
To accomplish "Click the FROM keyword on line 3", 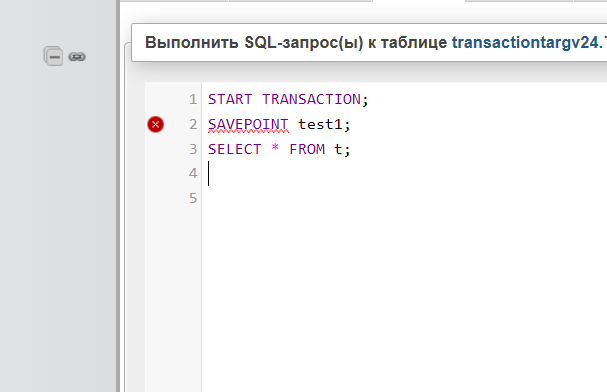I will click(x=307, y=149).
